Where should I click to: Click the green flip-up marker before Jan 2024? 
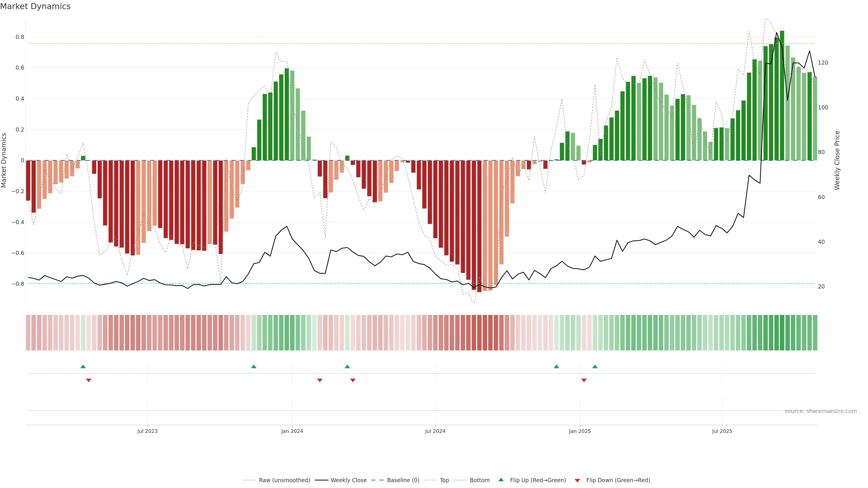(254, 366)
